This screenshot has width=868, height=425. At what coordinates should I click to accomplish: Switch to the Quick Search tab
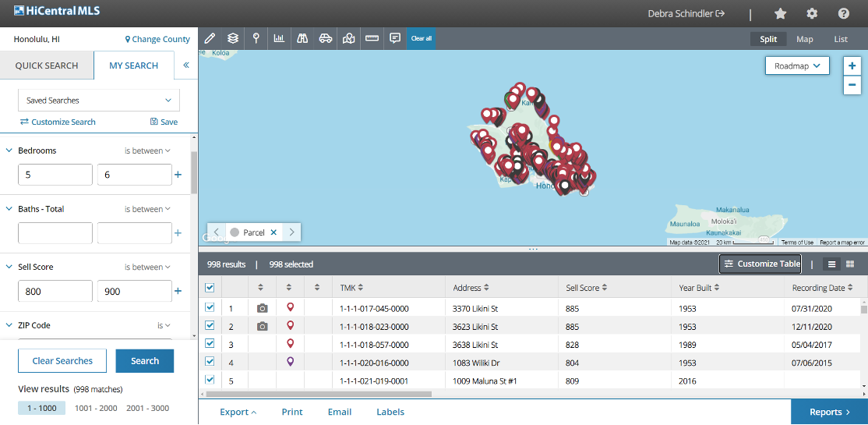tap(47, 66)
